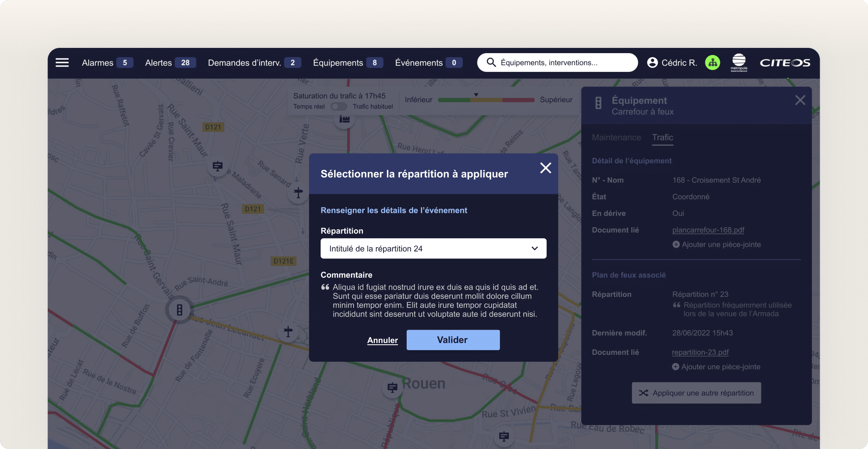Screen dimensions: 868x449
Task: Click the Valider button
Action: 453,340
